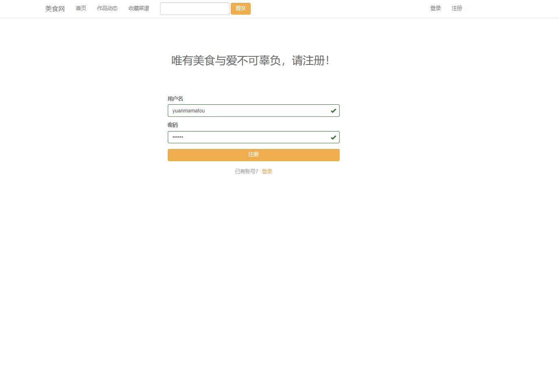Select the yuanmamatou username field

(244, 110)
